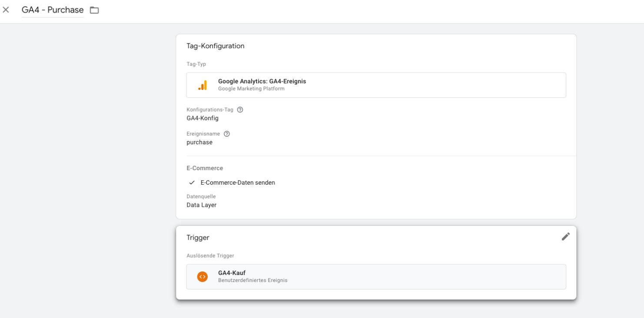The width and height of the screenshot is (644, 318).
Task: Click the Trigger section heading
Action: click(198, 238)
